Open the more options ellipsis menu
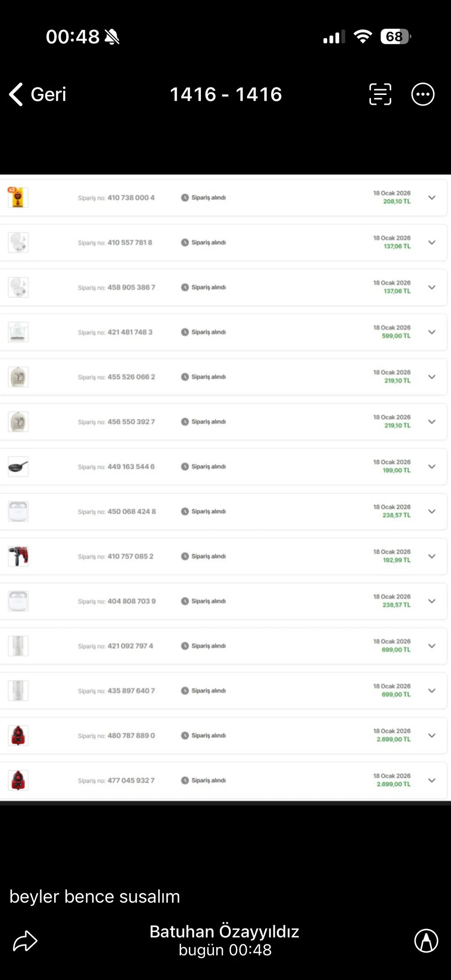The width and height of the screenshot is (451, 980). click(x=423, y=94)
